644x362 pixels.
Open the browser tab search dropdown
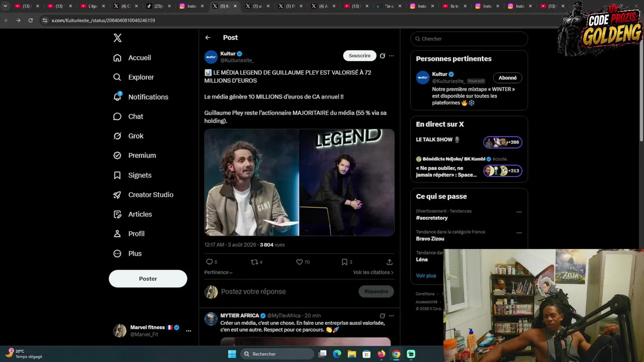(5, 6)
